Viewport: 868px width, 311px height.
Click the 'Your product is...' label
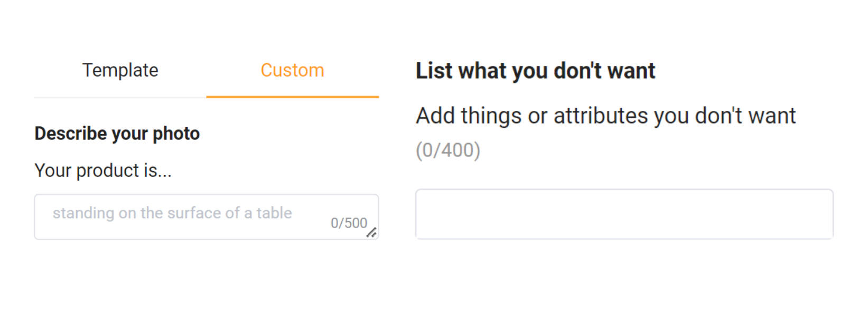104,170
